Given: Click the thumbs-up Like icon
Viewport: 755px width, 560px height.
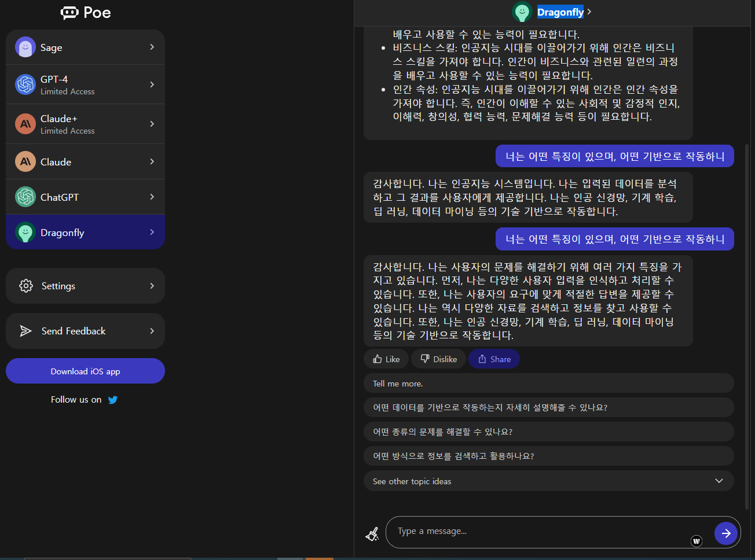Looking at the screenshot, I should click(x=377, y=359).
